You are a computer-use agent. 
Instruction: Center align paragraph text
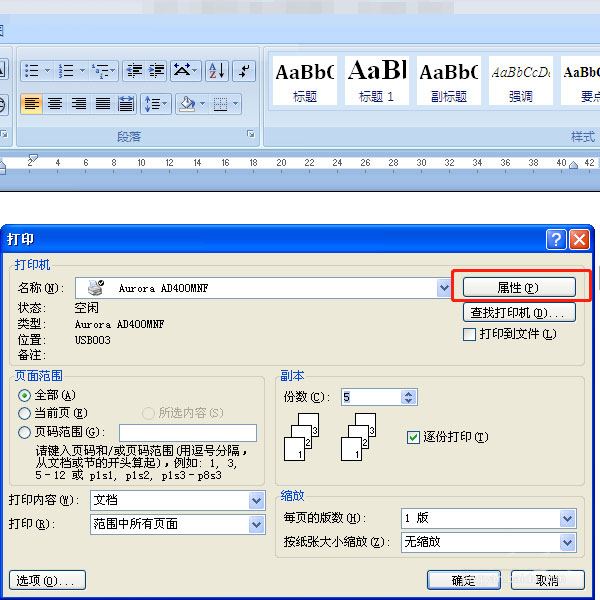point(55,104)
